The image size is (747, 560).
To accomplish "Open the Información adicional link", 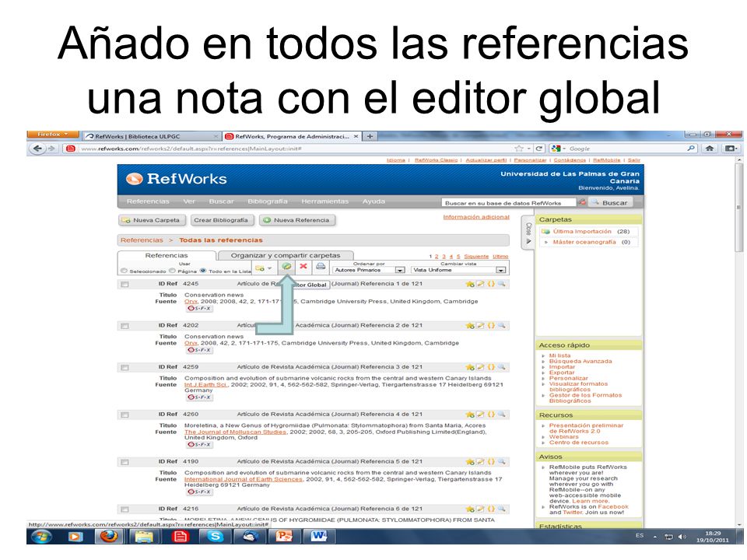I will tap(476, 217).
